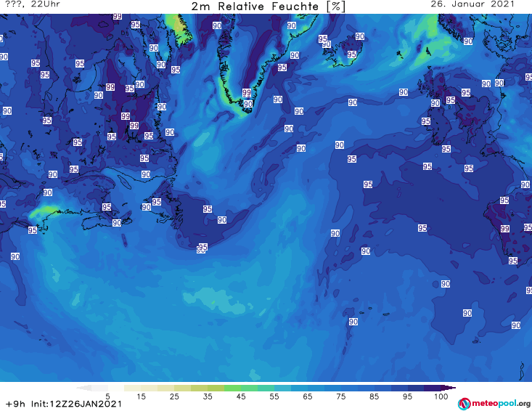532x411 pixels.
Task: Select the colorbar tick label '35'
Action: click(208, 396)
